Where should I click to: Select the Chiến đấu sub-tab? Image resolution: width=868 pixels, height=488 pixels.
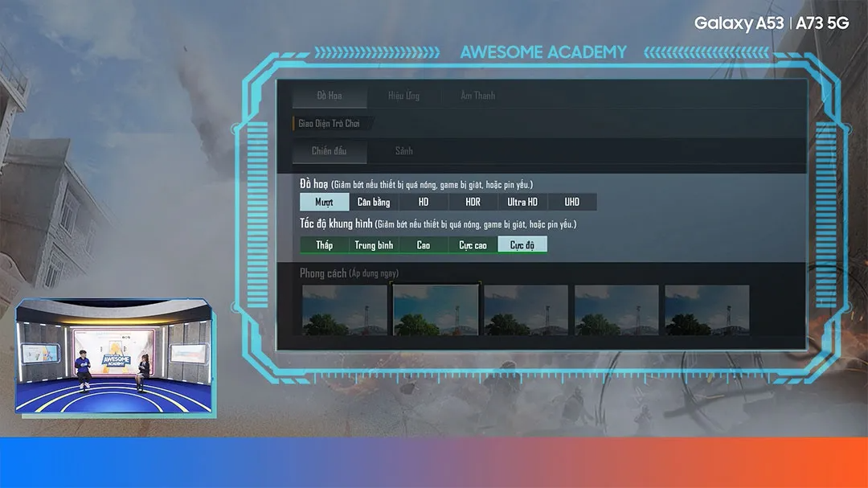[x=329, y=151]
